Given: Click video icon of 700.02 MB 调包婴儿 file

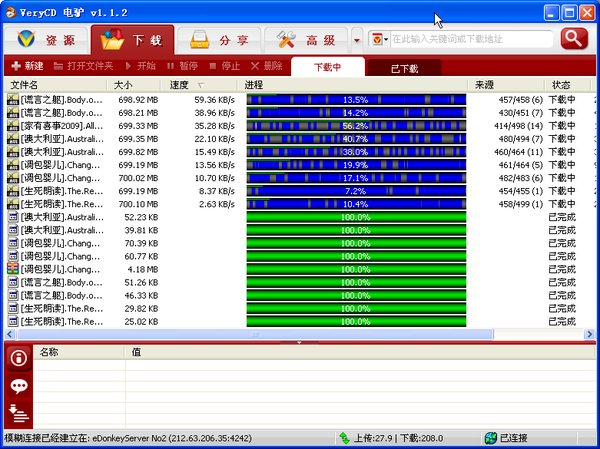Looking at the screenshot, I should coord(13,178).
